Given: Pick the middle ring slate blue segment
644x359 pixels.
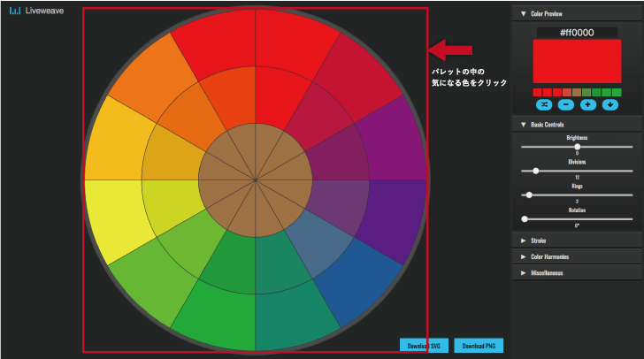Looking at the screenshot, I should pos(318,243).
